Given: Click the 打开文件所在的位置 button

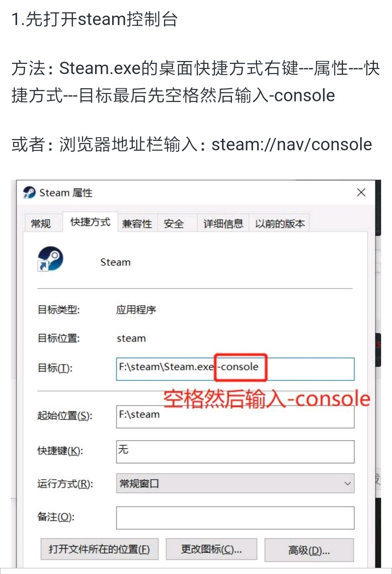Looking at the screenshot, I should click(99, 549).
